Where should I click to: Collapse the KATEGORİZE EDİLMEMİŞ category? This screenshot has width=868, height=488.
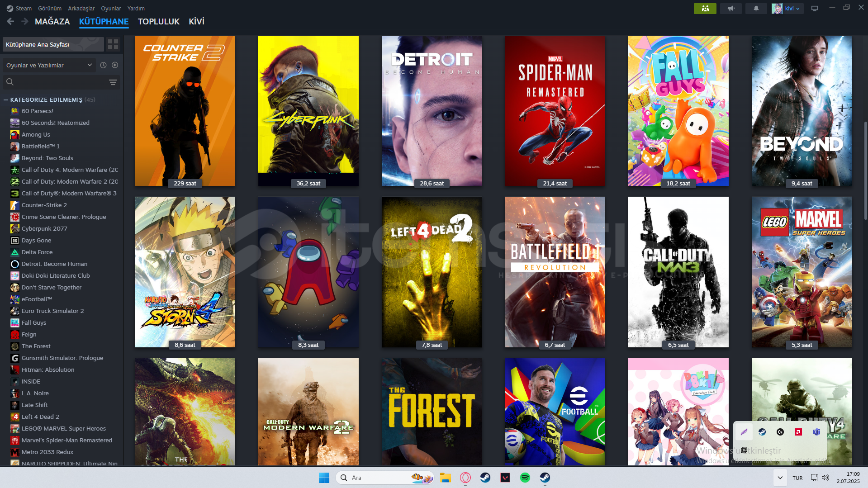[6, 99]
